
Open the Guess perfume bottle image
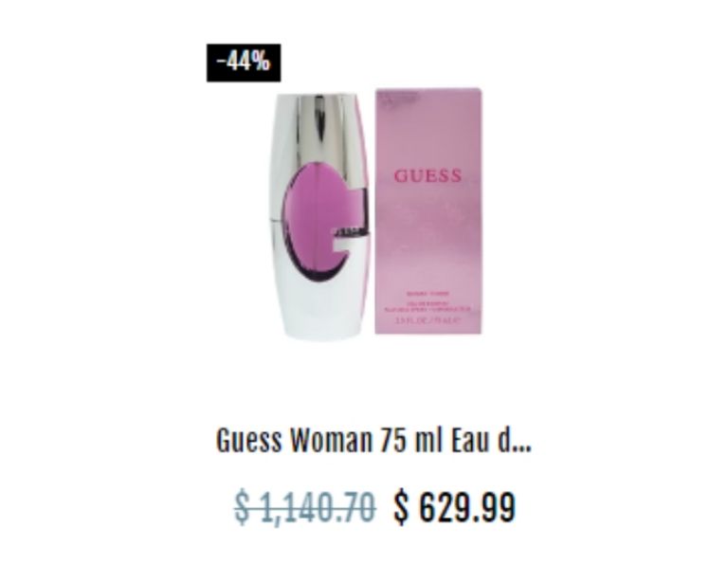click(x=319, y=217)
